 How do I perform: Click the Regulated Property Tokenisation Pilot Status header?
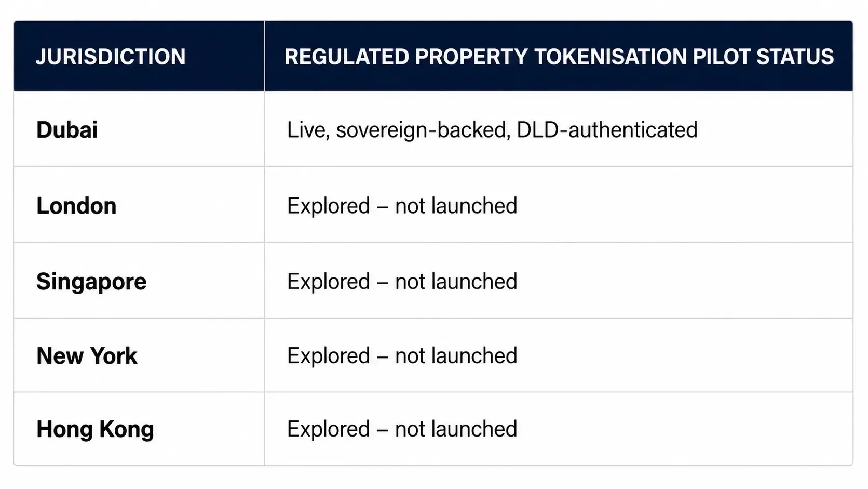pyautogui.click(x=559, y=57)
